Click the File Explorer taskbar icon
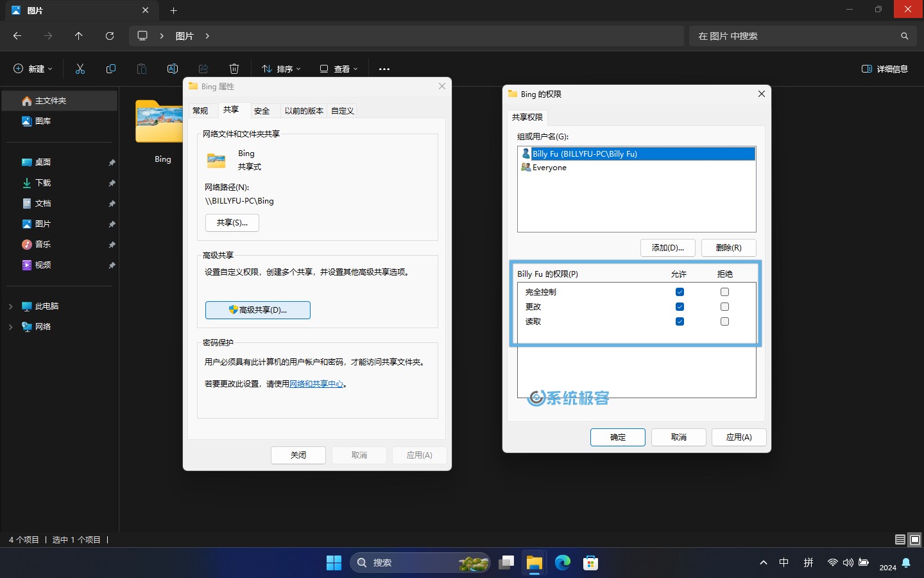Screen dimensions: 924x578 [535, 563]
